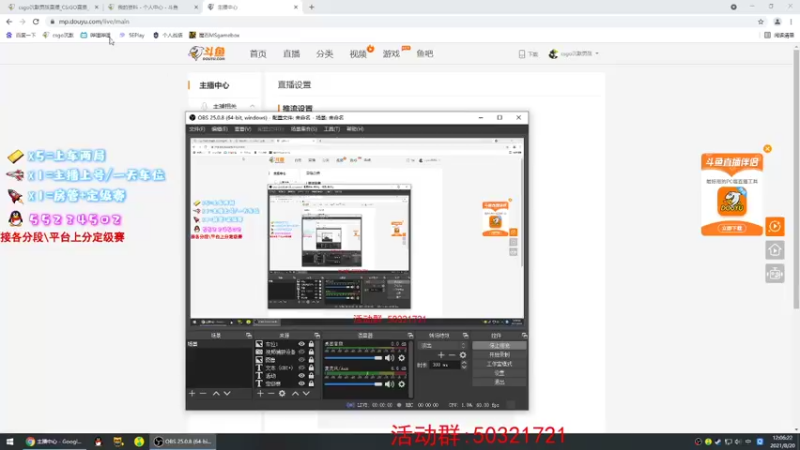
Task: Pop out the 来源 dock panel
Action: pos(317,335)
